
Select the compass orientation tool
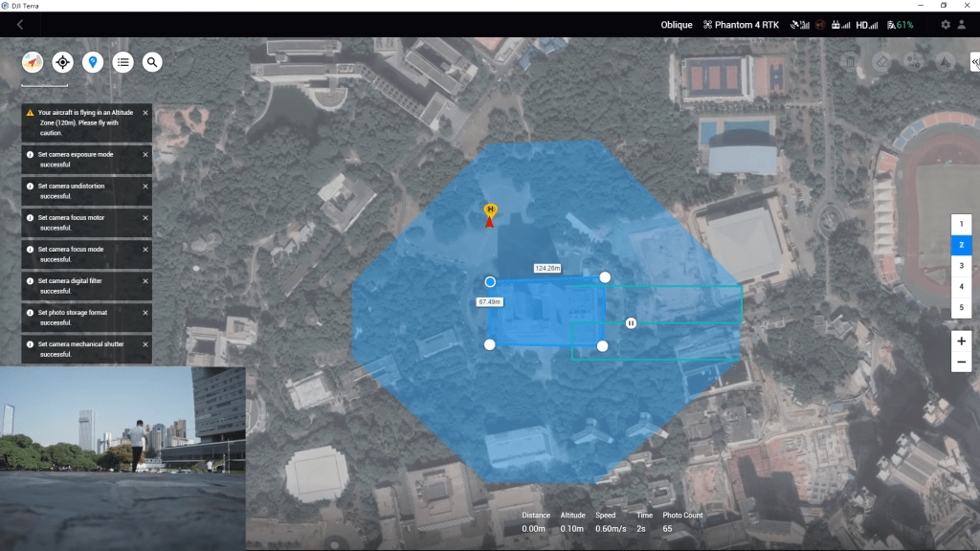click(33, 62)
